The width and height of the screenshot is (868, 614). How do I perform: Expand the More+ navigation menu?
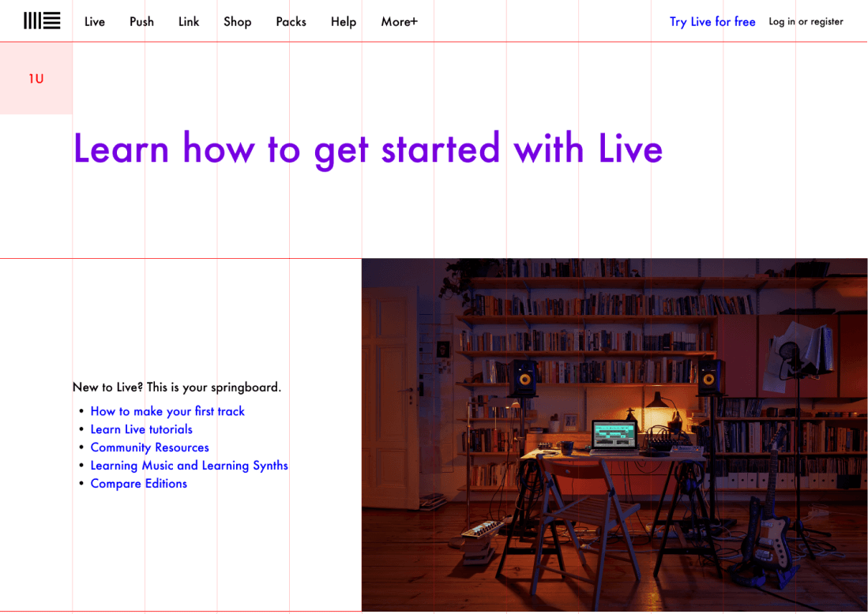(399, 21)
